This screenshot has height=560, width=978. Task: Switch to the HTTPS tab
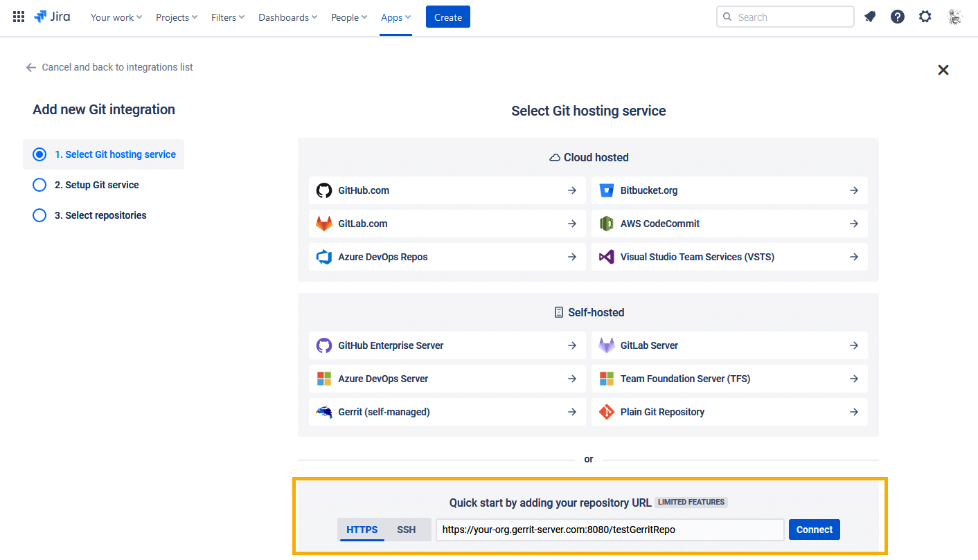362,530
